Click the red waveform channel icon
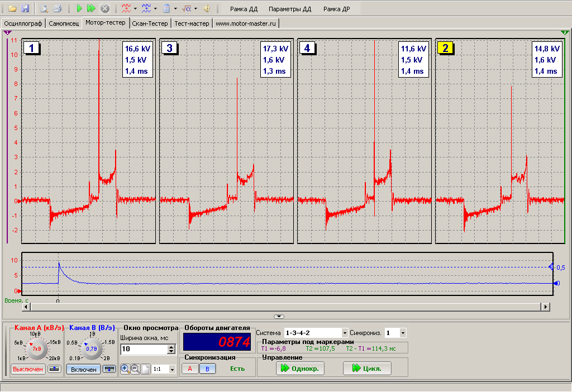The height and width of the screenshot is (392, 572). pos(126,8)
